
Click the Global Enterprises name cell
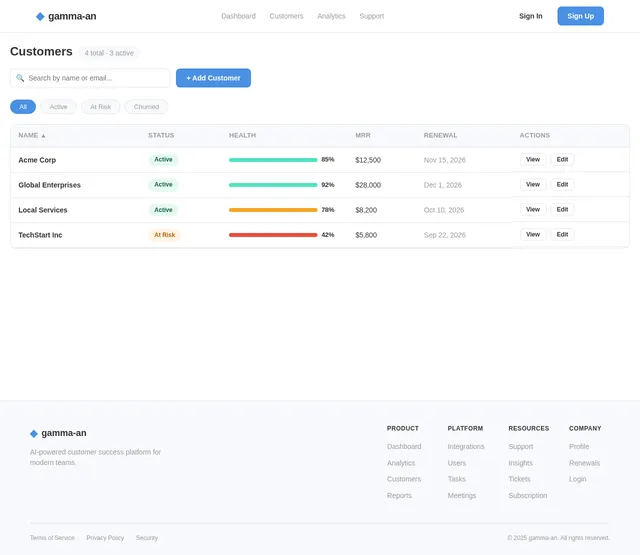pos(49,185)
